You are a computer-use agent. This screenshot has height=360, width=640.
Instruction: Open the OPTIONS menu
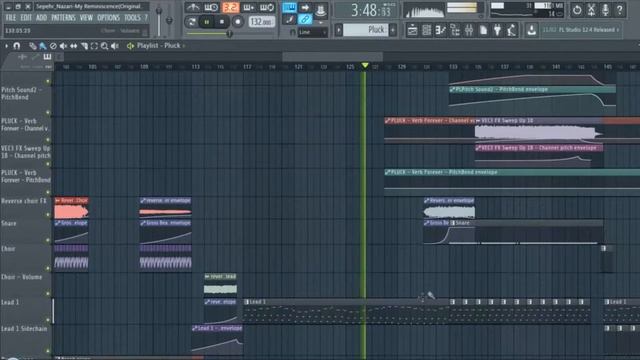[x=109, y=18]
